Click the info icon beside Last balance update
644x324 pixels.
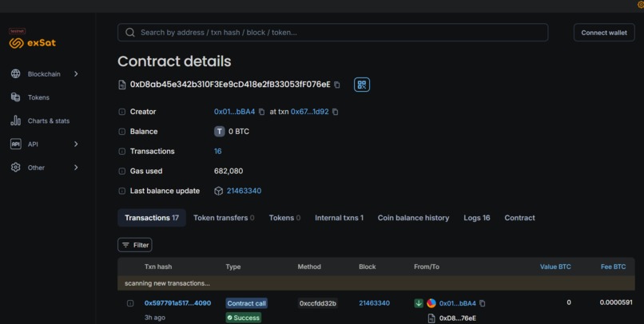click(122, 191)
